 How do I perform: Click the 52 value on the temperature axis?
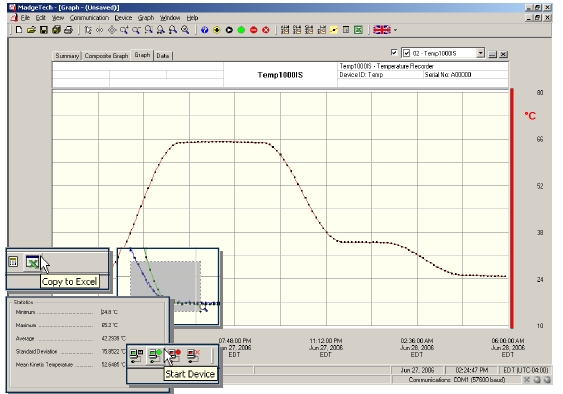[540, 186]
